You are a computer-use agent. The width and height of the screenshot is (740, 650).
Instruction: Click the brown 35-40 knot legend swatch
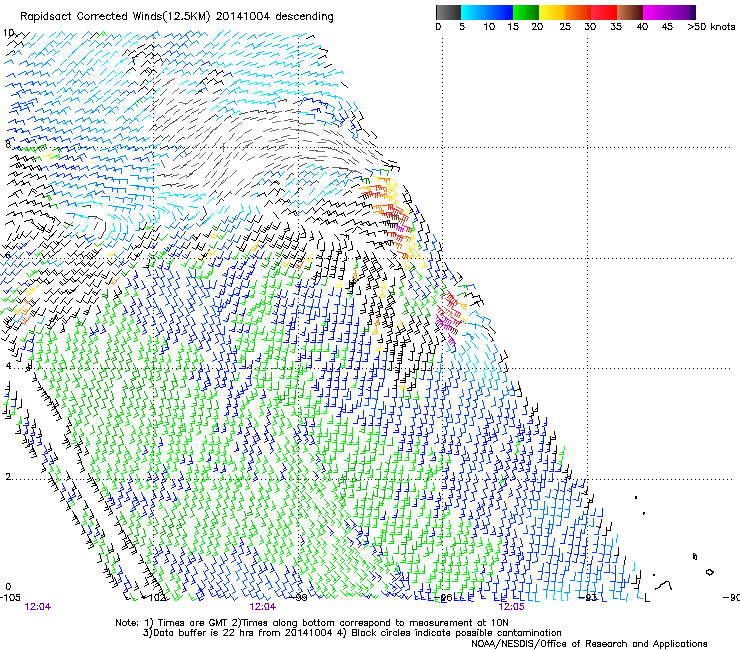pos(630,12)
